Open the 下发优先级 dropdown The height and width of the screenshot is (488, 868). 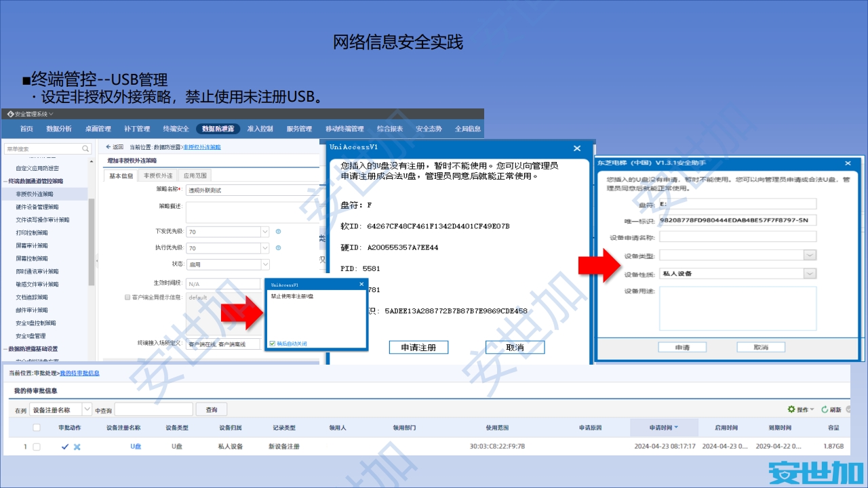(x=264, y=231)
